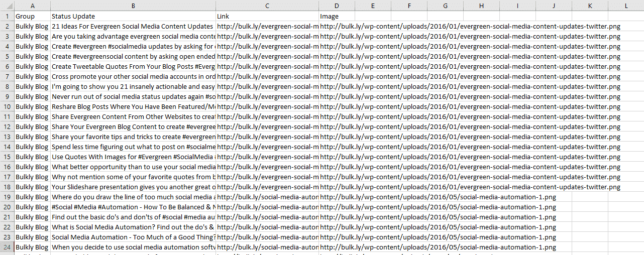Select cell 'Use Quotes With Images for #Evergreen'
This screenshot has width=644, height=255.
pos(133,157)
